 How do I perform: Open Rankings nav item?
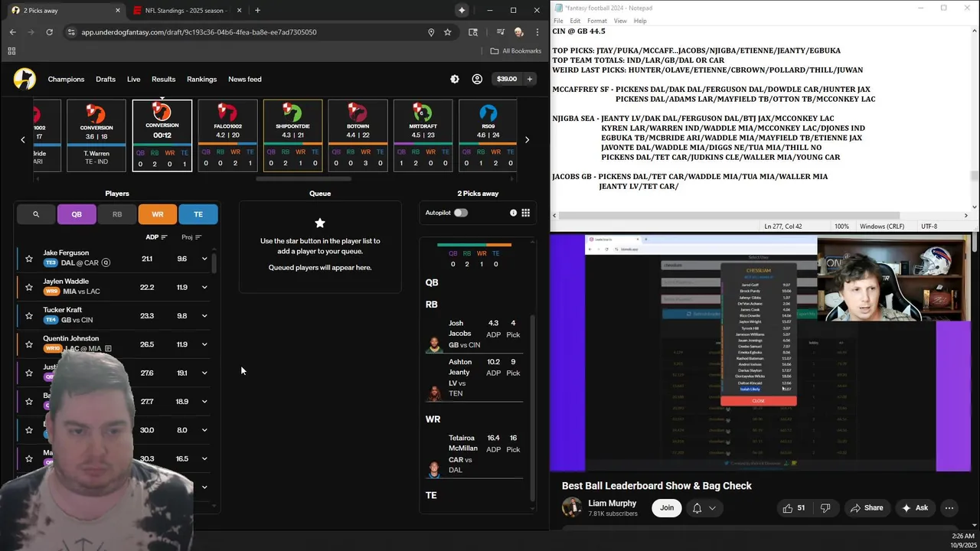coord(201,79)
